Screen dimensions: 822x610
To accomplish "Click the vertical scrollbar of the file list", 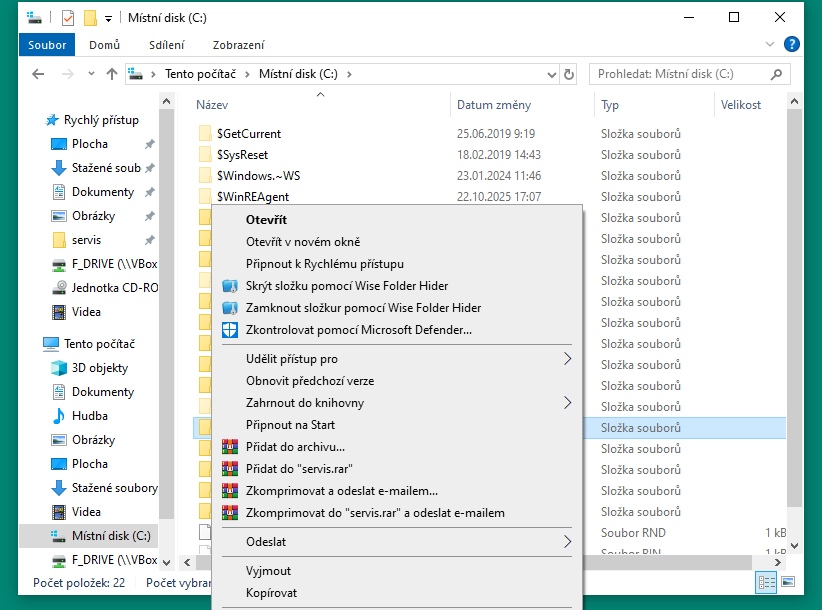I will tap(795, 300).
